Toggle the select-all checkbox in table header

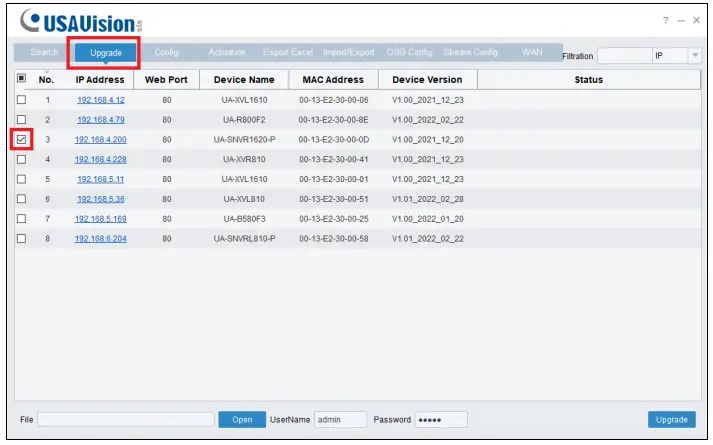[22, 79]
